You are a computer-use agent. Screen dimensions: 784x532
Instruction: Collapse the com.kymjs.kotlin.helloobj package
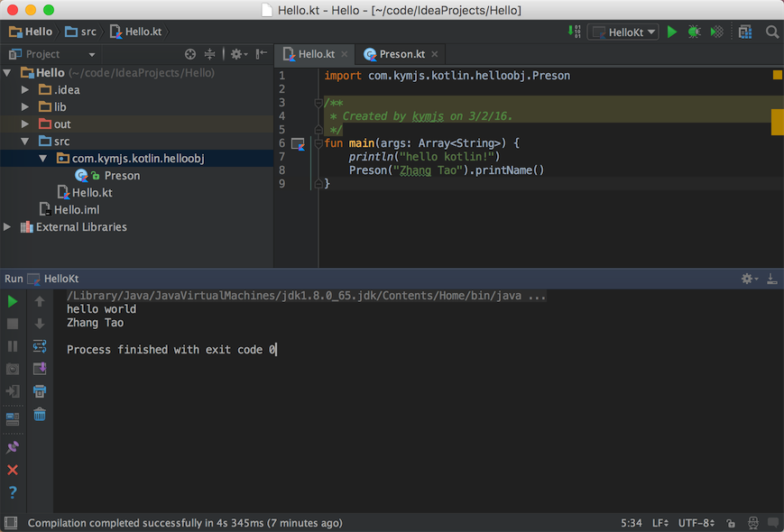[42, 158]
